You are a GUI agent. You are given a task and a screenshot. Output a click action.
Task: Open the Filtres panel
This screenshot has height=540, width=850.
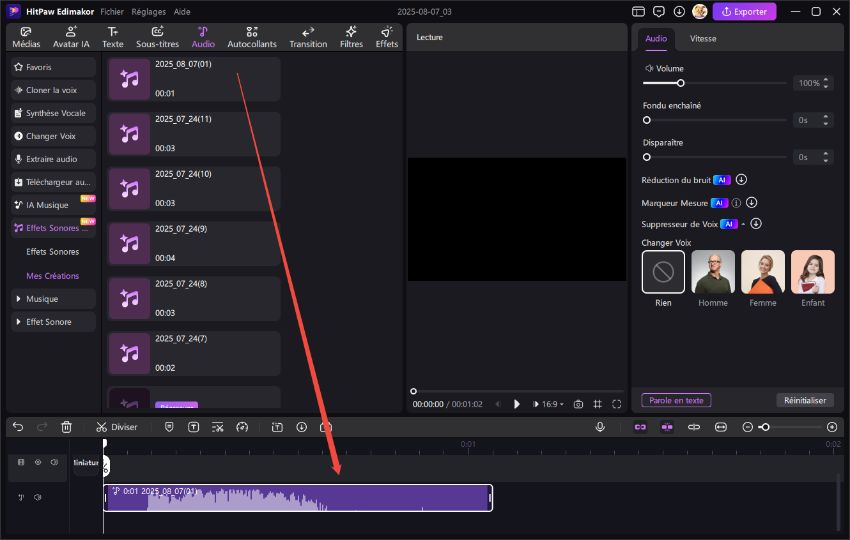click(351, 37)
